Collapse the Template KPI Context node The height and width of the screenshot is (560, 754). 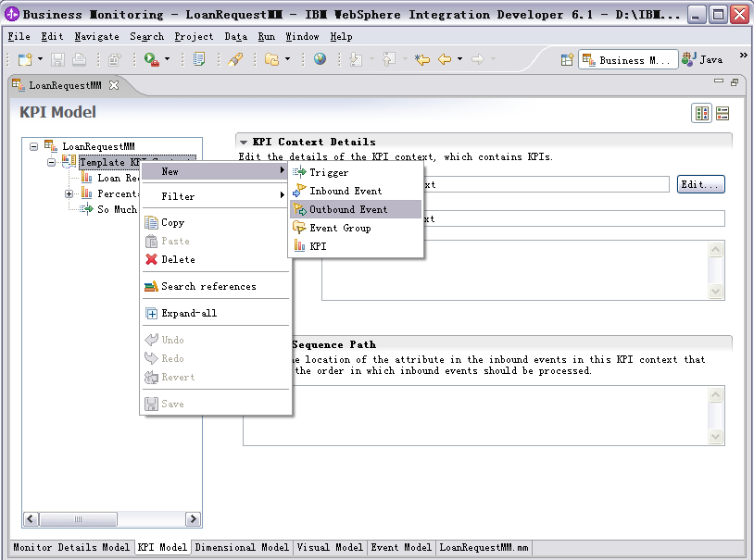(x=51, y=162)
